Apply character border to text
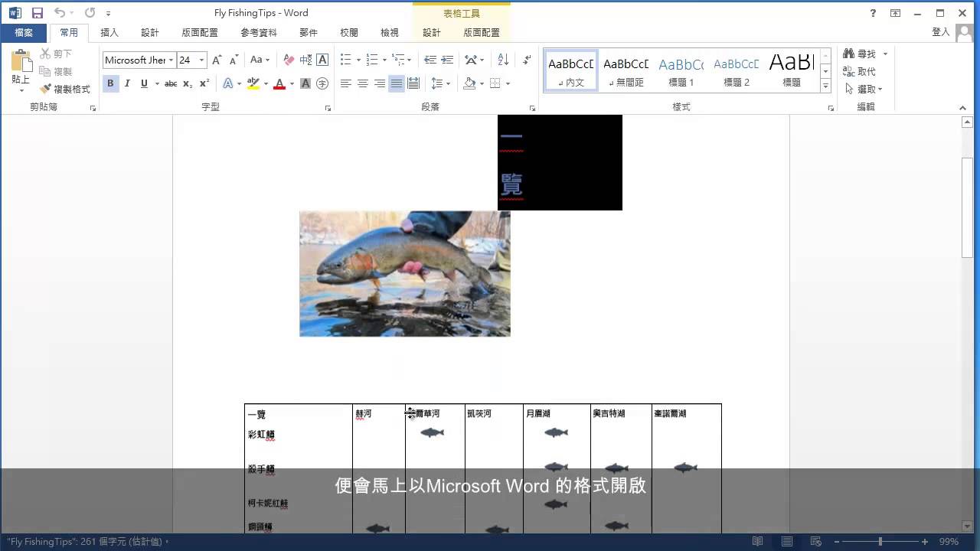 coord(322,60)
